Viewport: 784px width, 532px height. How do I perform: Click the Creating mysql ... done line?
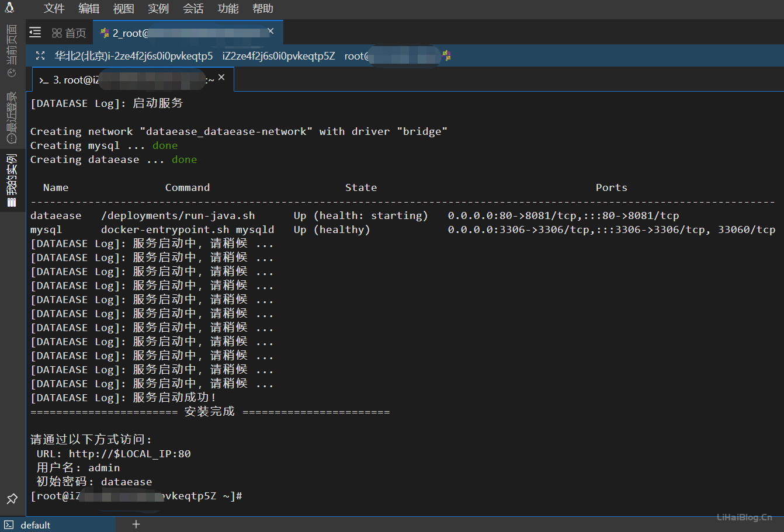click(x=104, y=145)
